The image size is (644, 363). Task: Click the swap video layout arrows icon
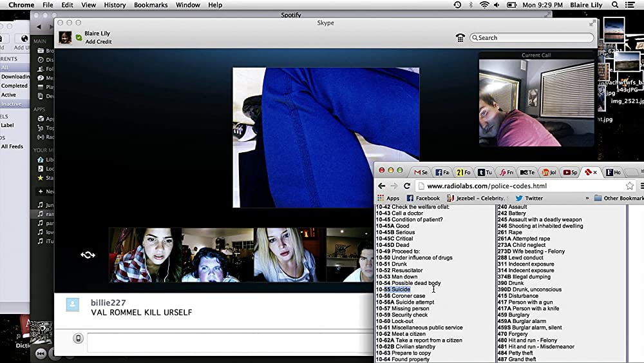tap(88, 255)
